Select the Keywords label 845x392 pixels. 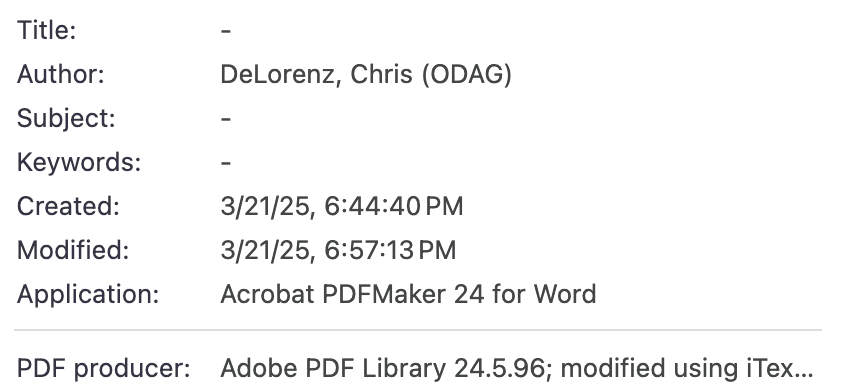tap(79, 162)
